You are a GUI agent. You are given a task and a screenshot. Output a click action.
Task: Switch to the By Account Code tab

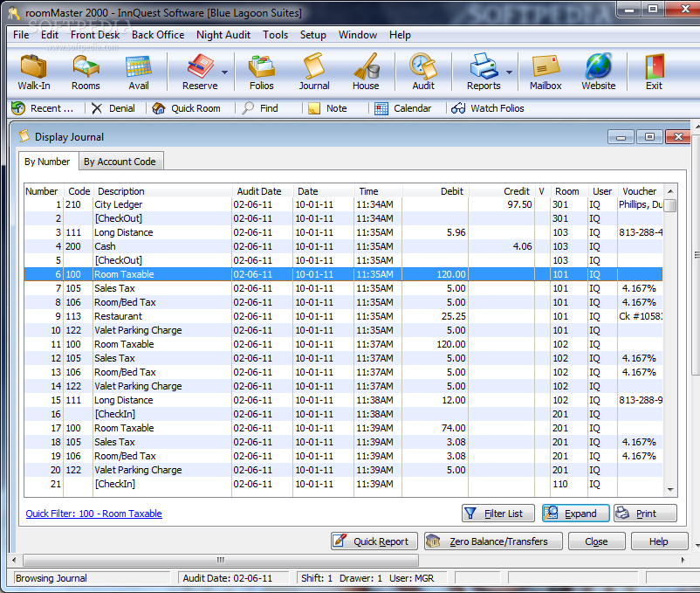120,162
